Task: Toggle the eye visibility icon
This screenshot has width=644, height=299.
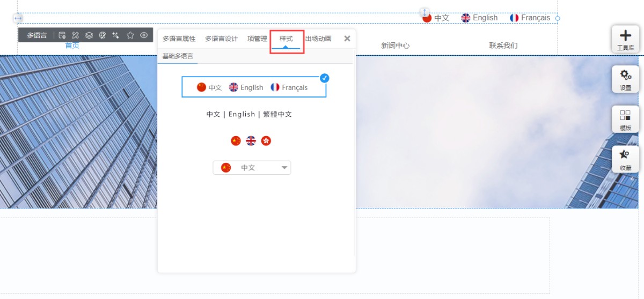Action: tap(144, 35)
